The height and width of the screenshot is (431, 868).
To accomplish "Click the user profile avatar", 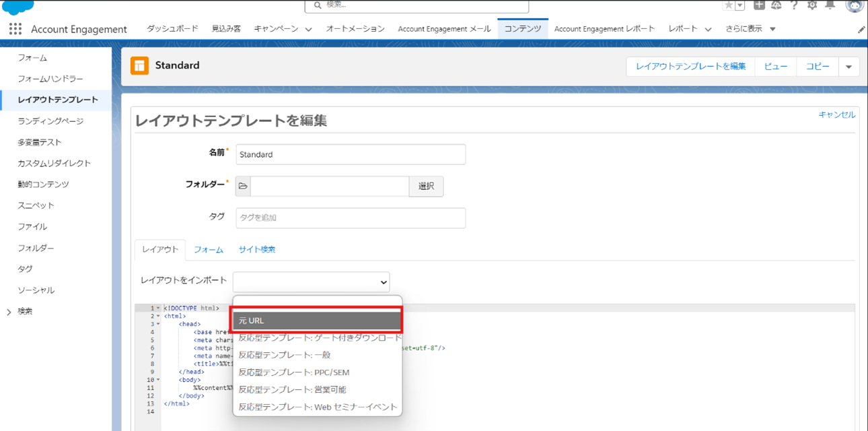I will coord(855,5).
